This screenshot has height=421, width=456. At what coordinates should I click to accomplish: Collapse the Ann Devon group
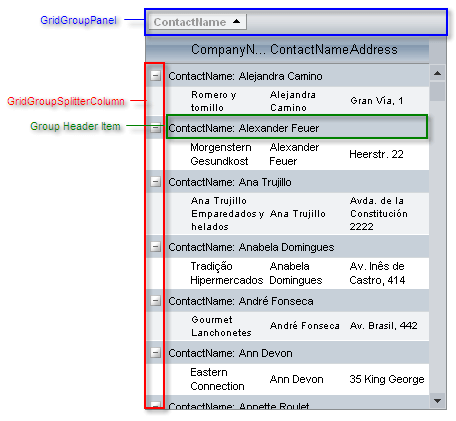pyautogui.click(x=155, y=353)
